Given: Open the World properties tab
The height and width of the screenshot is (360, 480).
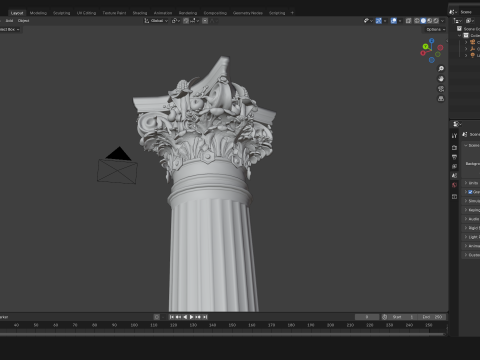Looking at the screenshot, I should [x=454, y=185].
